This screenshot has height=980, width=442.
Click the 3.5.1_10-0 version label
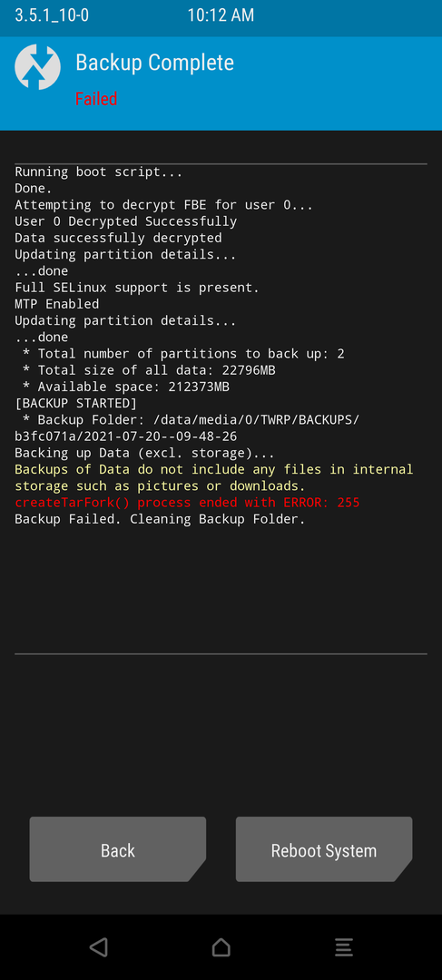pyautogui.click(x=52, y=15)
